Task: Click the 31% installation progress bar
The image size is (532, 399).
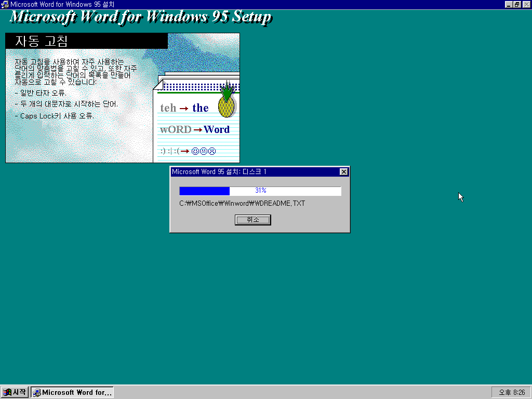Action: pos(260,191)
